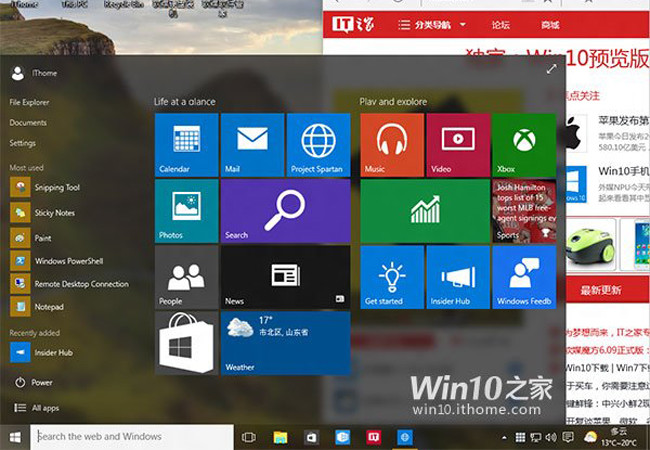Open recently added Insider Hub entry
650x450 pixels.
(41, 353)
